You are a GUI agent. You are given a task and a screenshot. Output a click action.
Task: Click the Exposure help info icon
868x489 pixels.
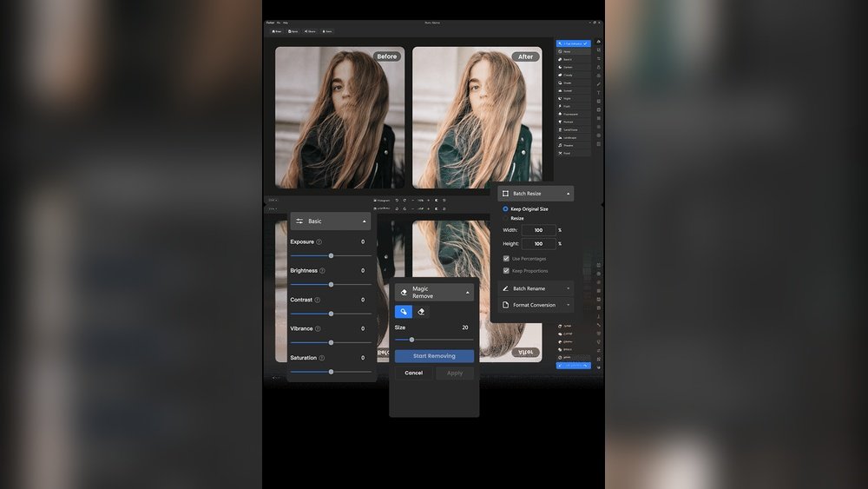tap(319, 242)
